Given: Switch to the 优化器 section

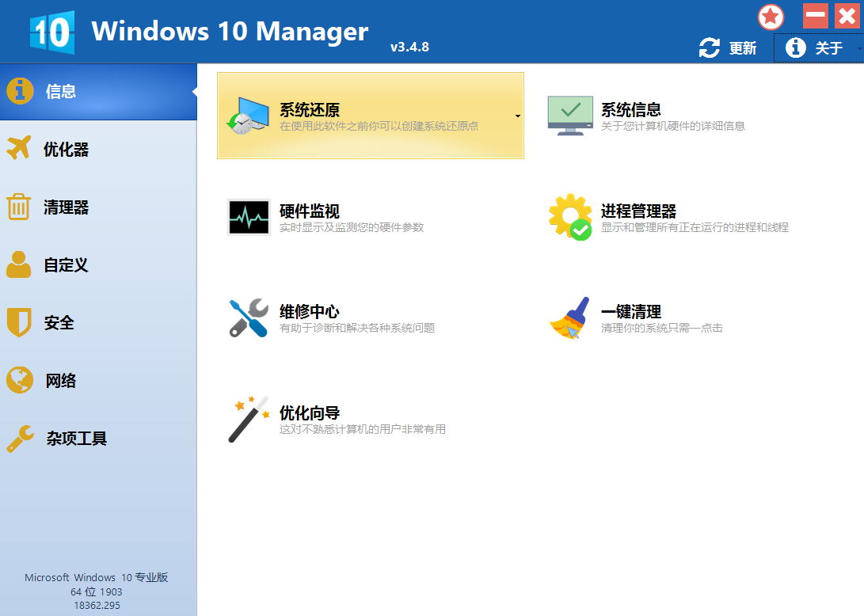Looking at the screenshot, I should pyautogui.click(x=99, y=149).
